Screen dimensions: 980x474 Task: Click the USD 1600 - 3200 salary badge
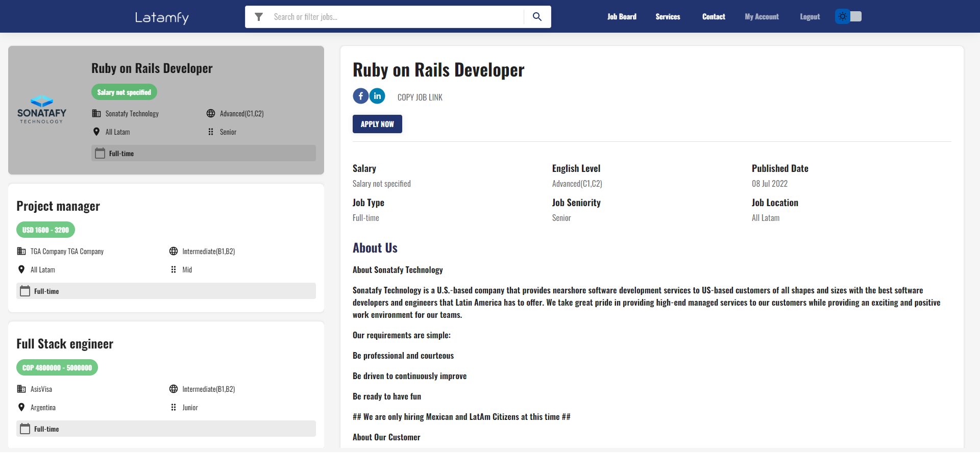pyautogui.click(x=45, y=230)
